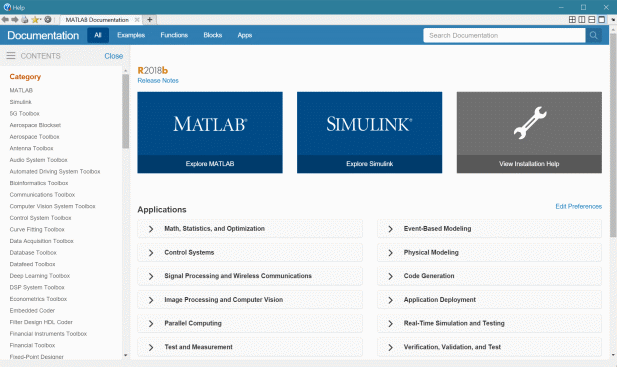Viewport: 617px width, 367px height.
Task: Open the Edit Preferences link
Action: point(578,206)
